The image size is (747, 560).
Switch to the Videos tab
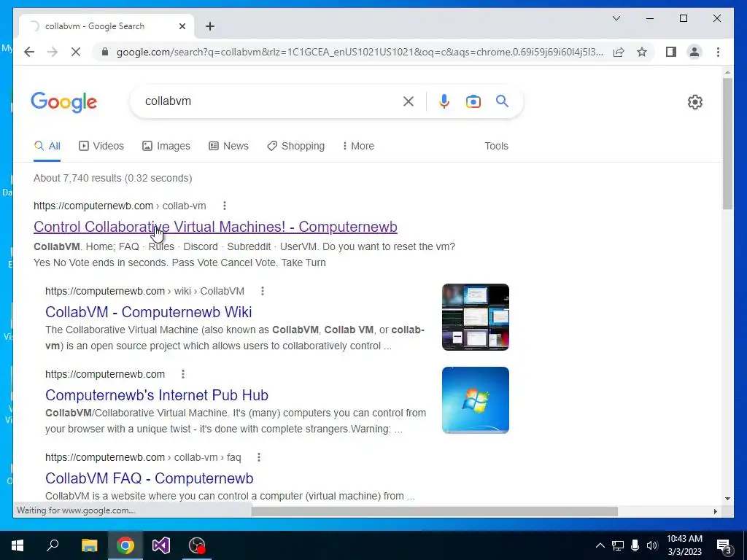[x=101, y=146]
